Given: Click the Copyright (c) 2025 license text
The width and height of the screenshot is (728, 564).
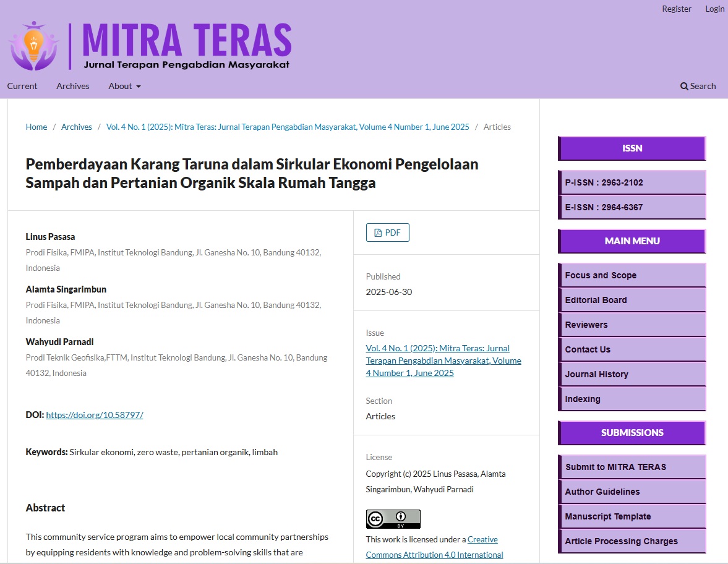Looking at the screenshot, I should (435, 481).
